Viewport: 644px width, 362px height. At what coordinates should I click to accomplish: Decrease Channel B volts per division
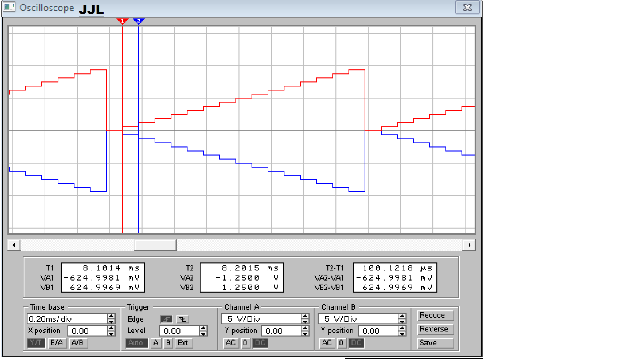(x=402, y=321)
